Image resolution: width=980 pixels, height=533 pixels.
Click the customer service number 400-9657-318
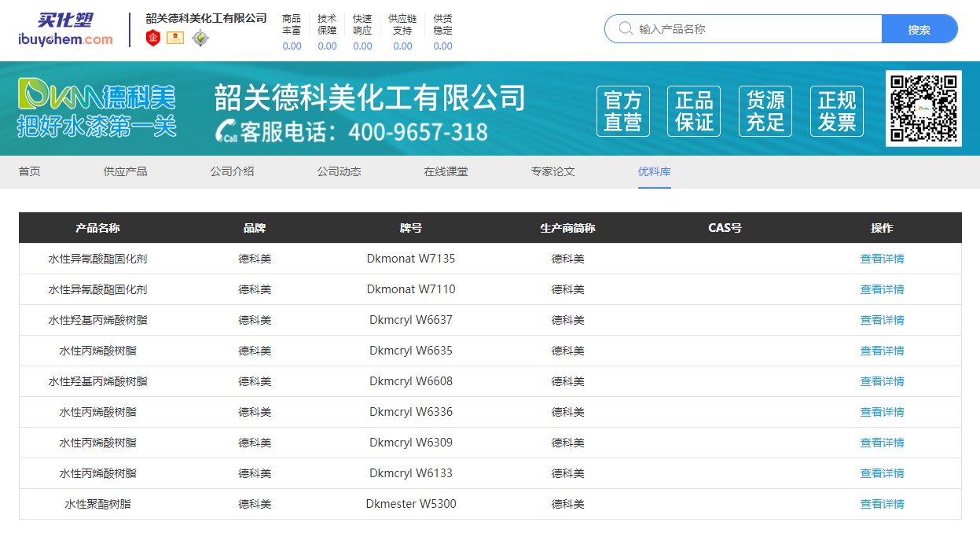click(x=418, y=131)
